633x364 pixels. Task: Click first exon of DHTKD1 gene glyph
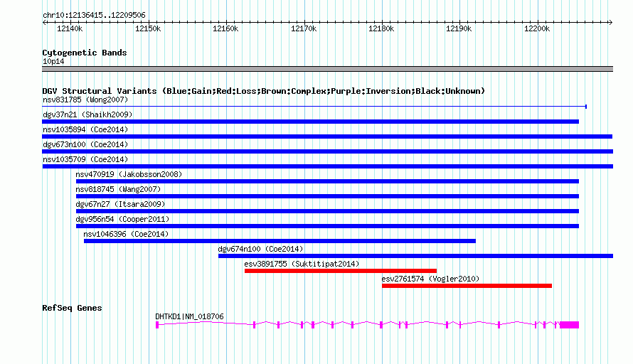click(157, 325)
